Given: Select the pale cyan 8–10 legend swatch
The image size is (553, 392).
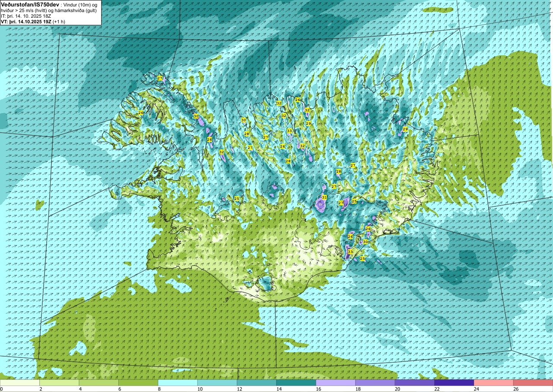Looking at the screenshot, I should [x=178, y=383].
